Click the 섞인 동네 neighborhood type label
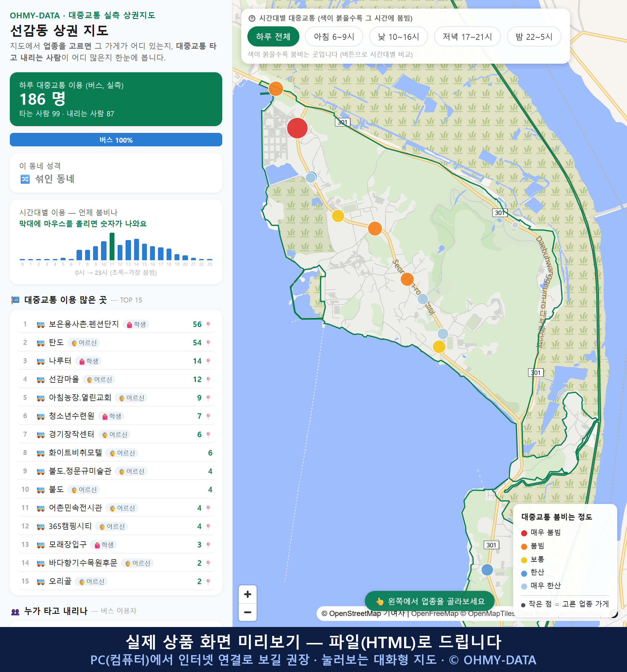The image size is (627, 672). 55,179
